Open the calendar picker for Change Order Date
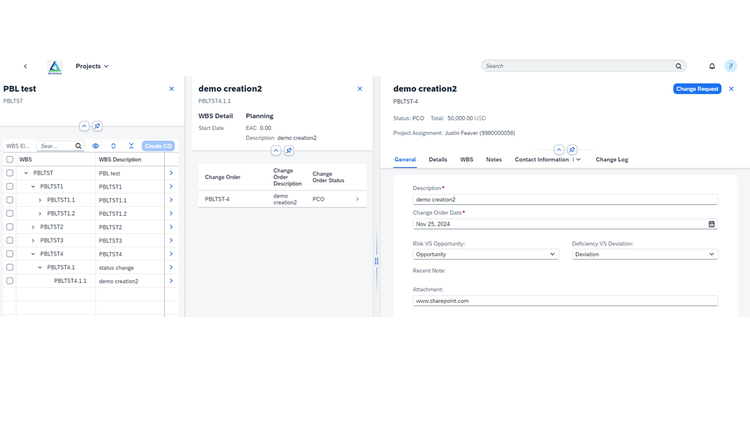750x422 pixels. coord(711,224)
